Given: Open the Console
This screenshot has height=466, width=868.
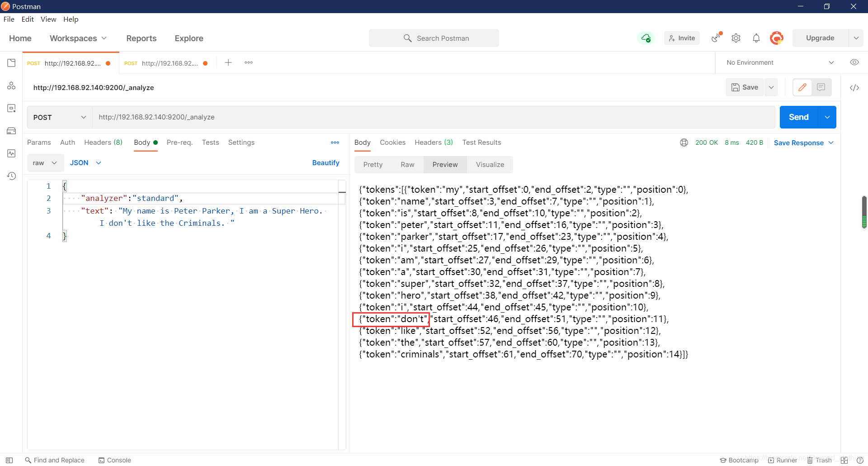Looking at the screenshot, I should pyautogui.click(x=115, y=460).
